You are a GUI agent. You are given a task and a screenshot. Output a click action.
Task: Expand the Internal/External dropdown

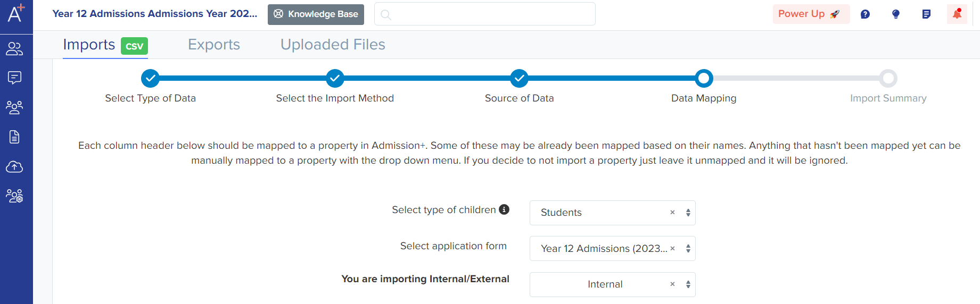coord(688,284)
